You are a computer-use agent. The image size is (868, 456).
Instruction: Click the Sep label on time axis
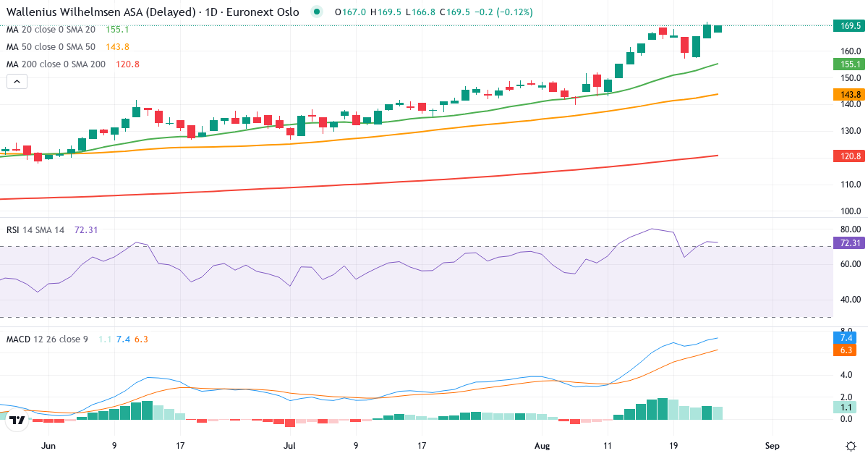coord(772,445)
